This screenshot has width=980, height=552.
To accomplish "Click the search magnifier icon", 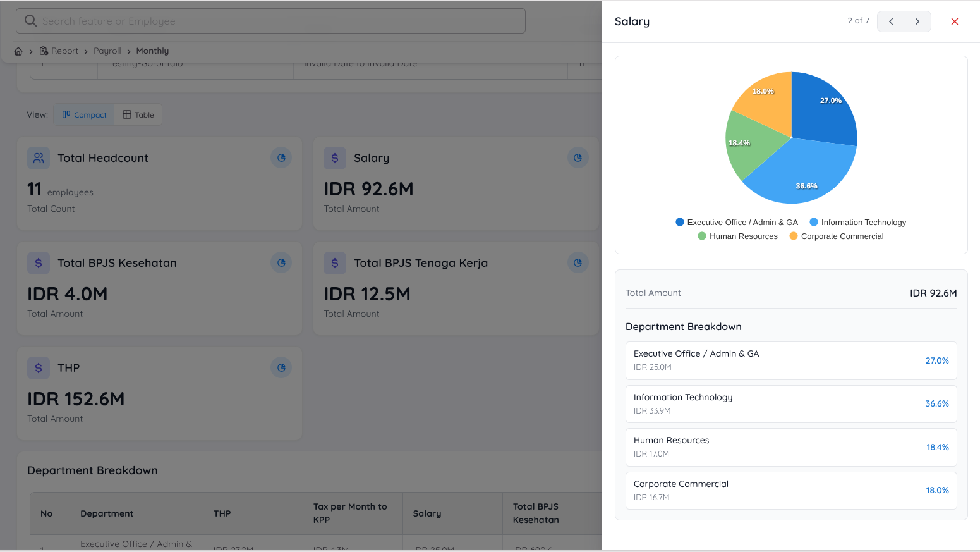I will [x=30, y=21].
